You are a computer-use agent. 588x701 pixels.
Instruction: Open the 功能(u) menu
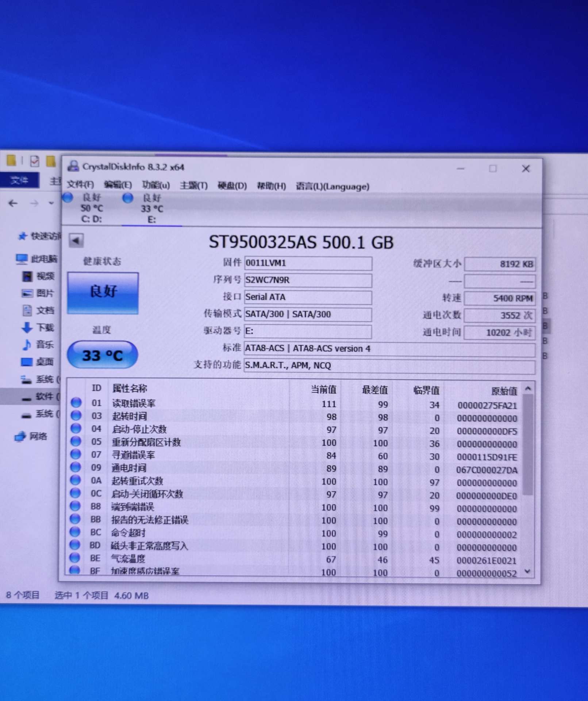156,185
